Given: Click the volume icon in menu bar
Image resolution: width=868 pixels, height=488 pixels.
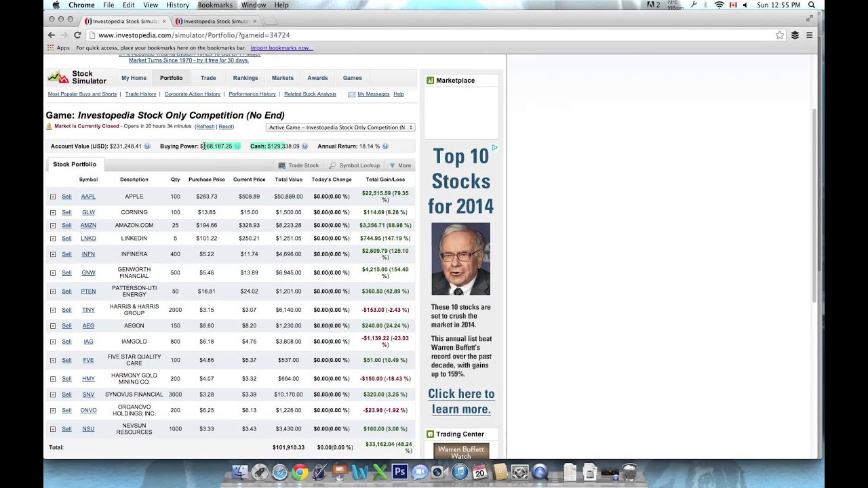Looking at the screenshot, I should (x=745, y=5).
